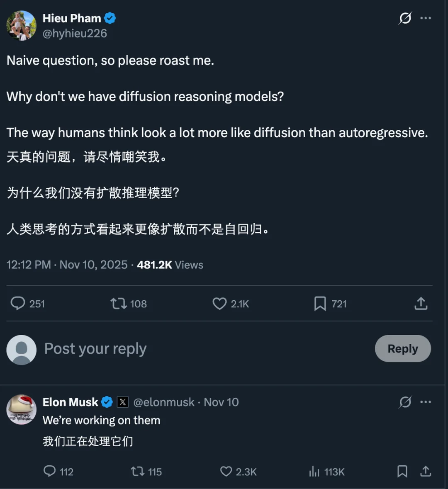View analytics on Elon's reply showing 113K
Image resolution: width=448 pixels, height=489 pixels.
(314, 472)
